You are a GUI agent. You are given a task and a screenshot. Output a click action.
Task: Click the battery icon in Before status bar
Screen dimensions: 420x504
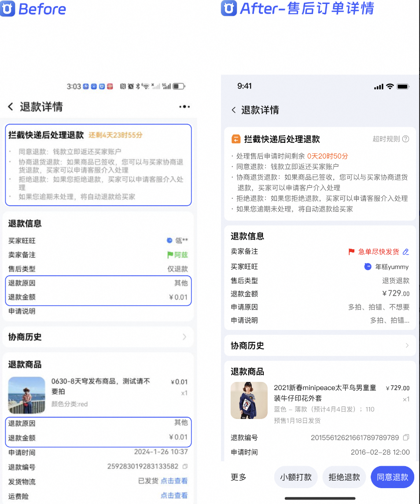click(179, 86)
